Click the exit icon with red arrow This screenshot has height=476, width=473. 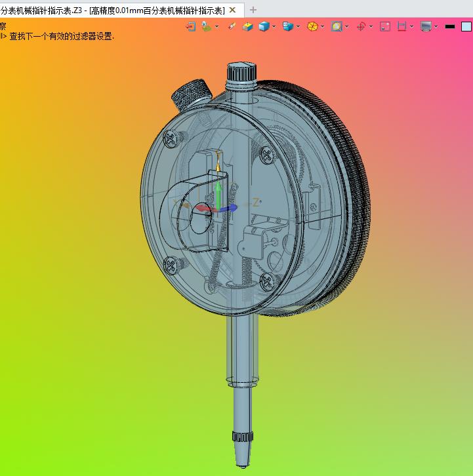(191, 27)
